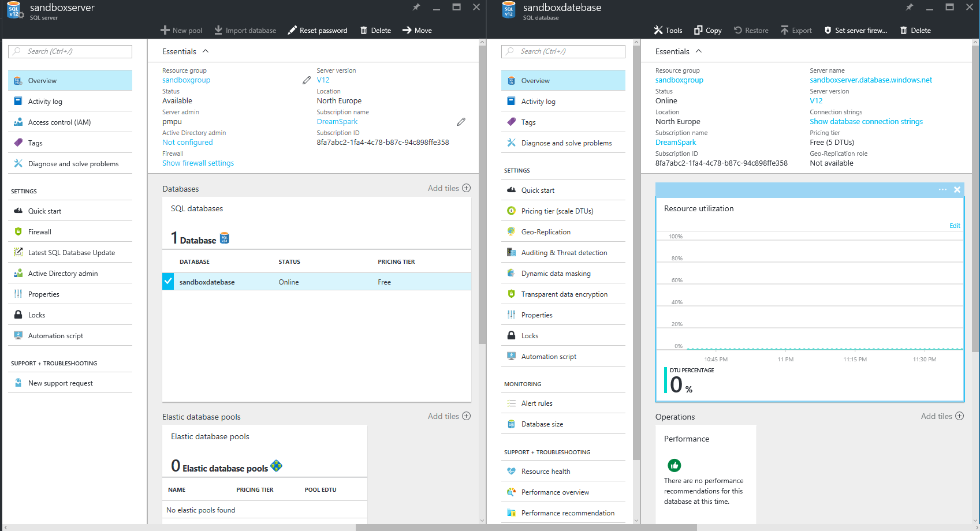Viewport: 980px width, 531px height.
Task: Add tiles to Elastic database pools section
Action: point(449,416)
